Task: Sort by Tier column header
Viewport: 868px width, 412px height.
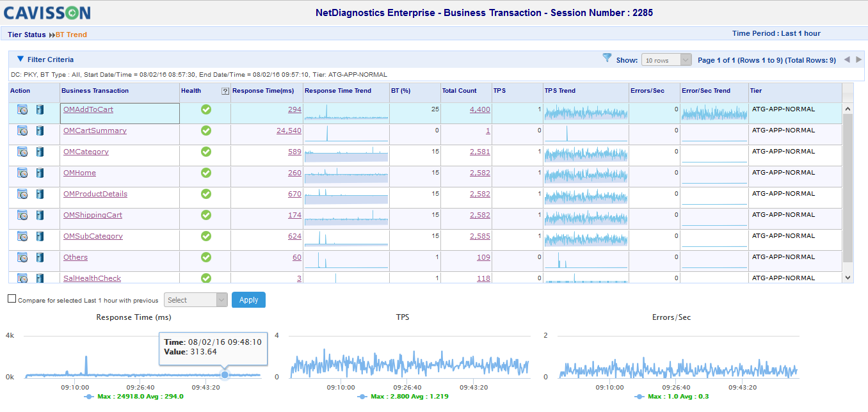Action: [757, 91]
